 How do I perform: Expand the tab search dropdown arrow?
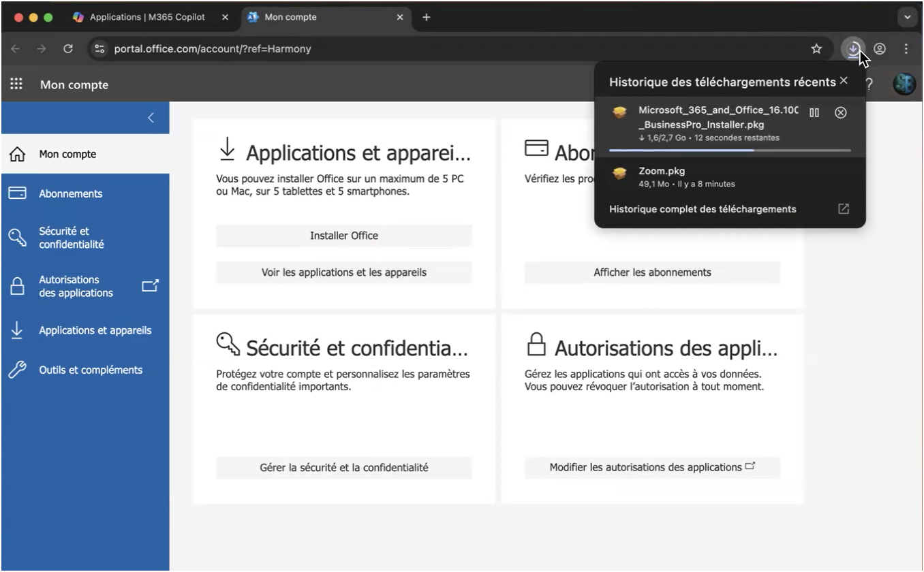(x=907, y=18)
